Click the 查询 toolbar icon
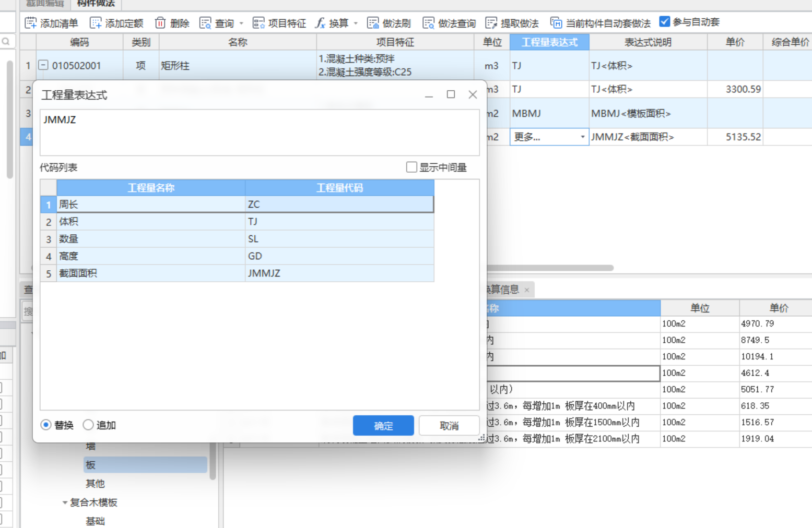The height and width of the screenshot is (528, 812). point(205,23)
